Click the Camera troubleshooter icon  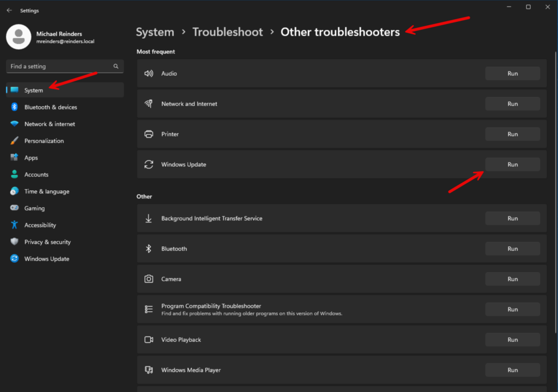pyautogui.click(x=149, y=279)
